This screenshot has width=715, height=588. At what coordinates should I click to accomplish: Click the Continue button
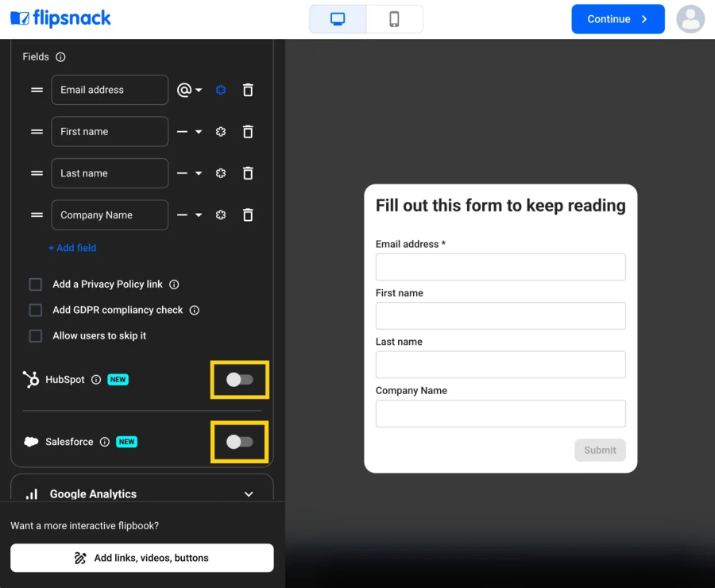(617, 18)
